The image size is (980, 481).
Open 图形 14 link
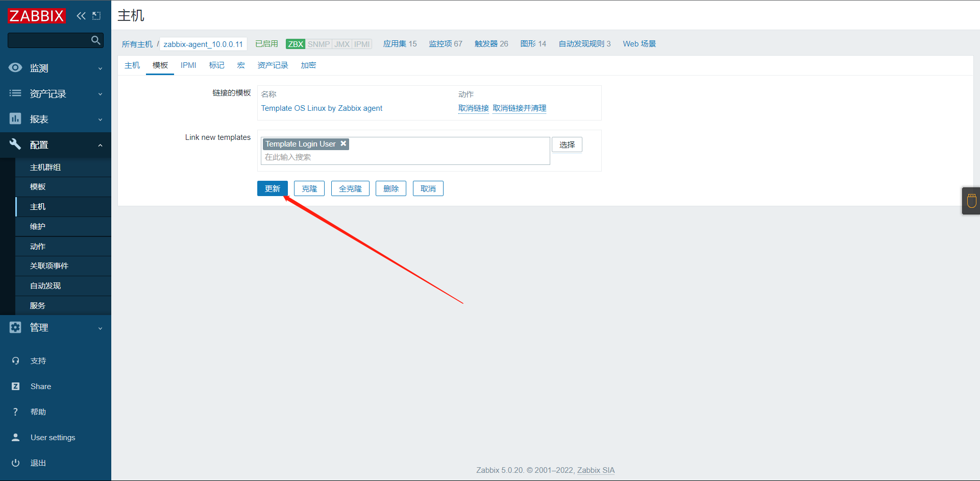tap(533, 44)
